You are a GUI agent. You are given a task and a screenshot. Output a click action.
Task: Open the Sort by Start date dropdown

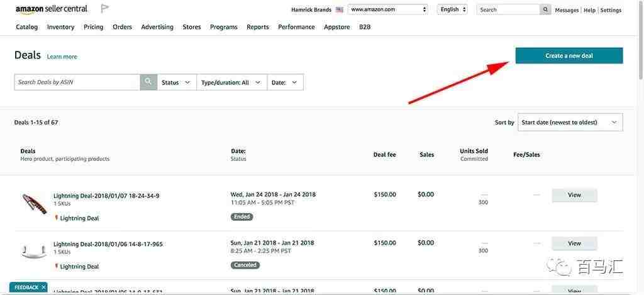point(570,123)
